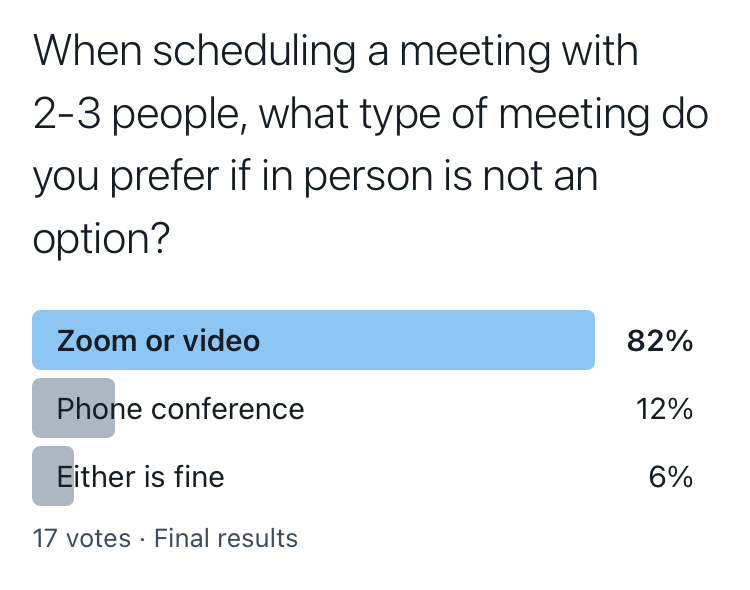Select the 'Phone conference' option label
Viewport: 750px width, 590px height.
[x=180, y=408]
